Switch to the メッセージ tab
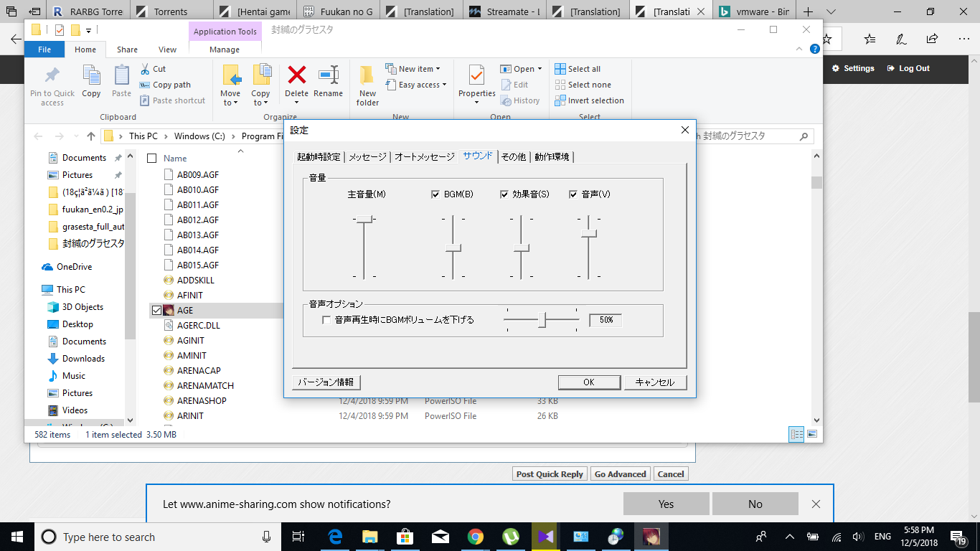 (367, 157)
